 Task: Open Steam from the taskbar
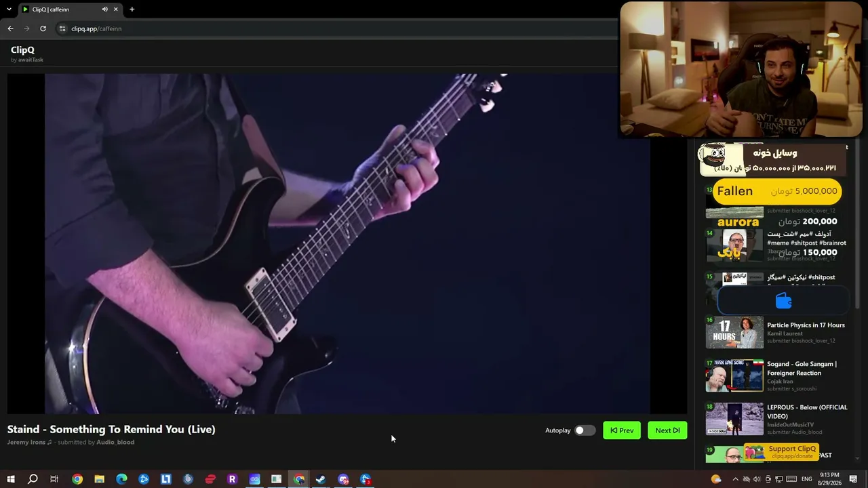point(321,479)
